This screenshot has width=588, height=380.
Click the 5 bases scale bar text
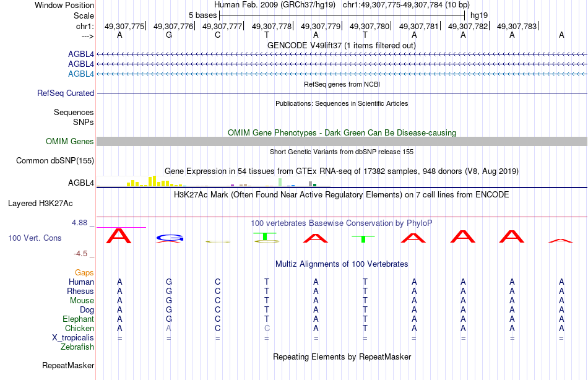pos(202,15)
